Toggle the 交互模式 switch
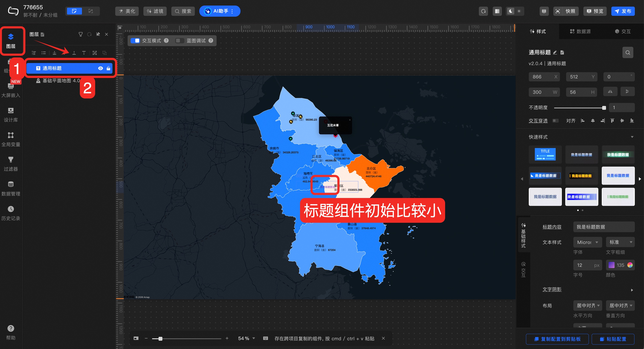The height and width of the screenshot is (349, 644). 135,41
